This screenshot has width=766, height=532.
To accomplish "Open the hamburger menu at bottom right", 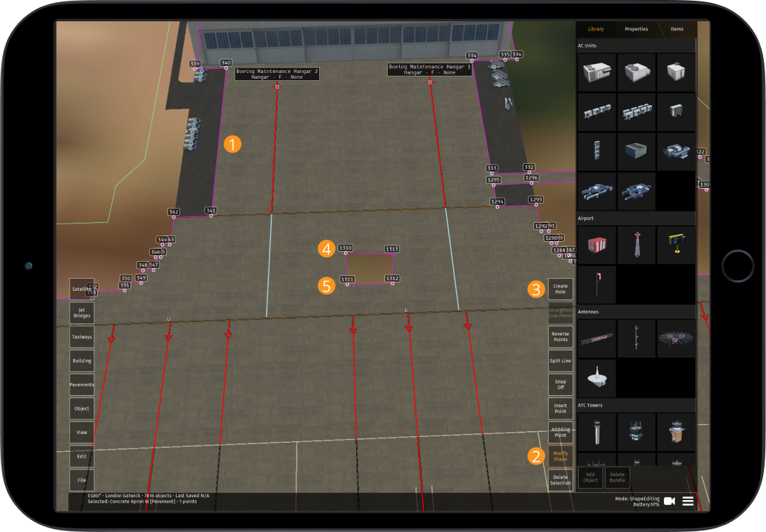I will coord(687,501).
